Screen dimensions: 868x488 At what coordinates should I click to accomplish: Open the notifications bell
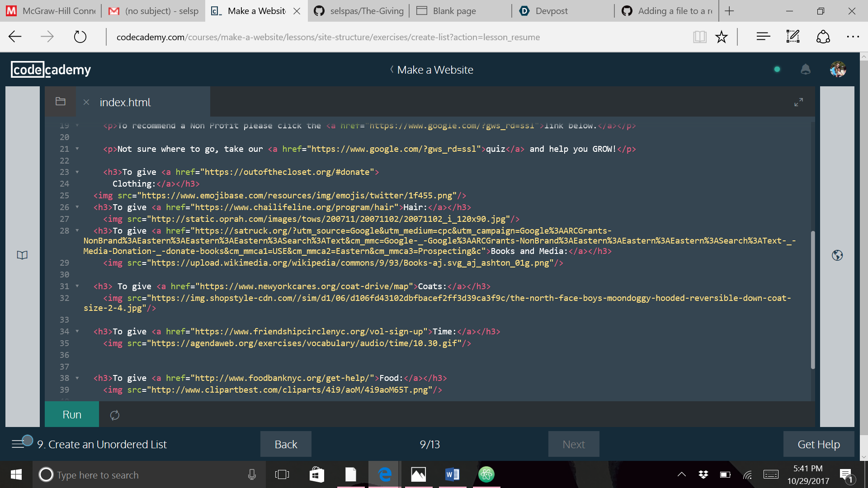pos(805,70)
